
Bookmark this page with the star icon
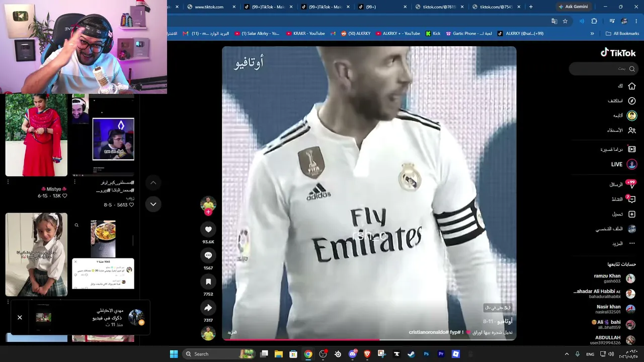coord(565,21)
